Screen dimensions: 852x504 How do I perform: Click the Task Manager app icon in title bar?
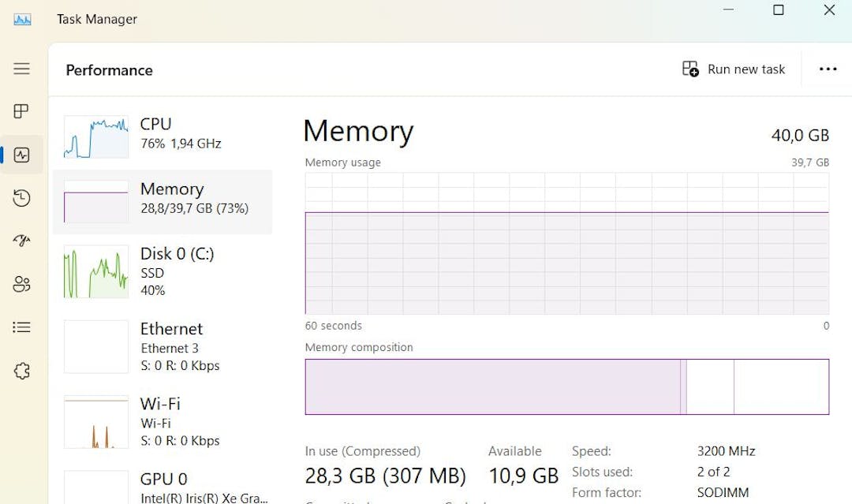tap(22, 20)
